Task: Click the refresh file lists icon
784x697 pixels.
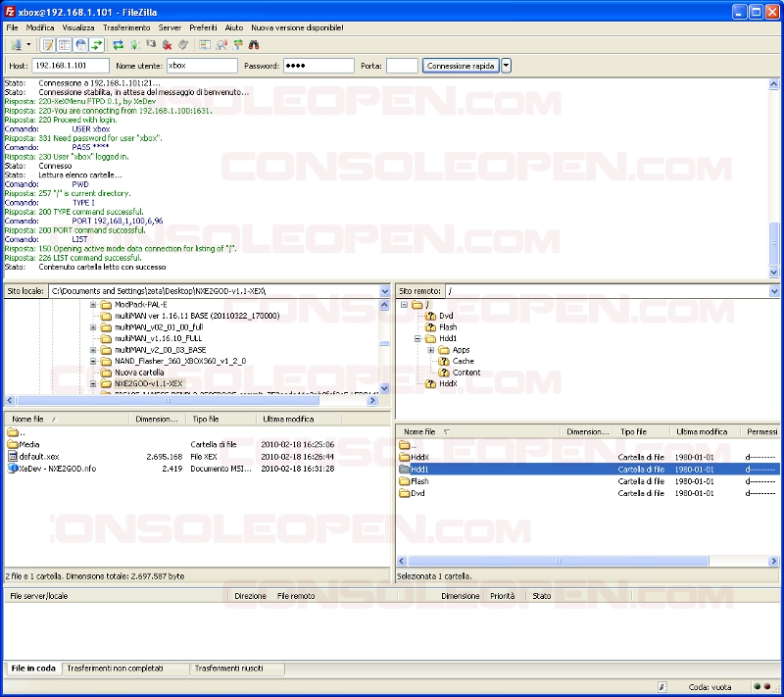Action: click(x=118, y=45)
